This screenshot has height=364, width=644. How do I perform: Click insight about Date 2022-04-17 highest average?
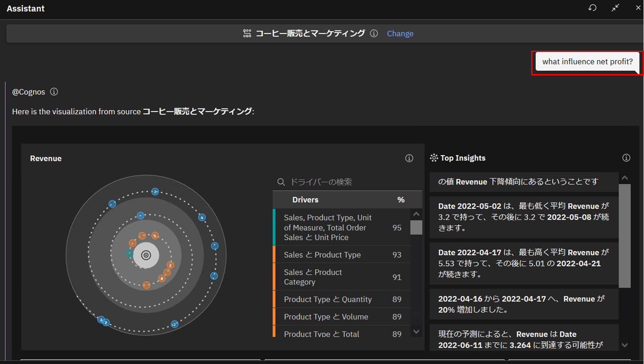[x=524, y=263]
